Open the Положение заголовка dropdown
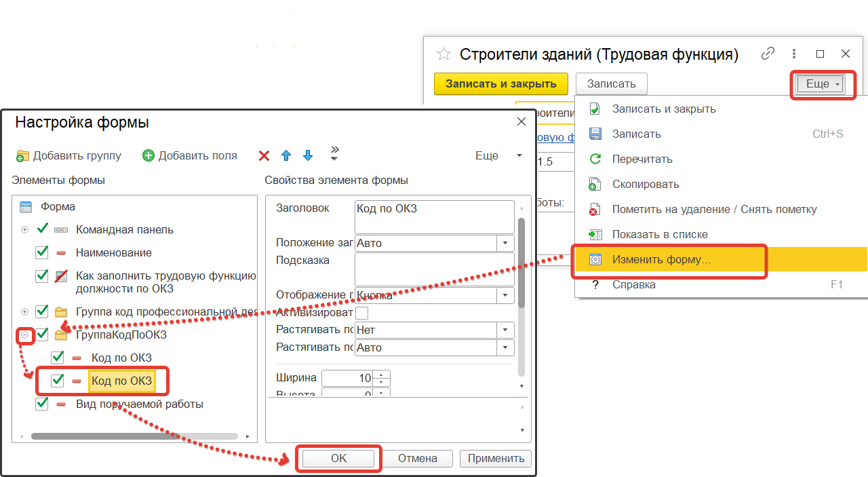Image resolution: width=868 pixels, height=477 pixels. (505, 243)
